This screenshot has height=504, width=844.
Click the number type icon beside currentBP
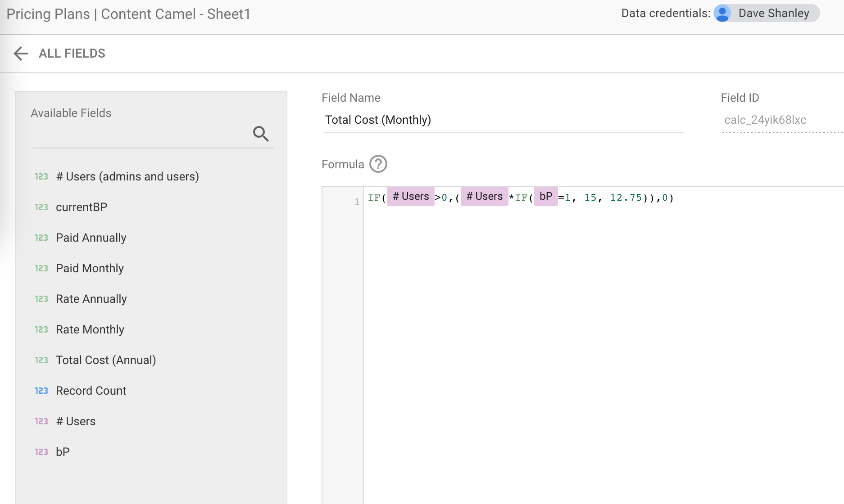(x=41, y=207)
